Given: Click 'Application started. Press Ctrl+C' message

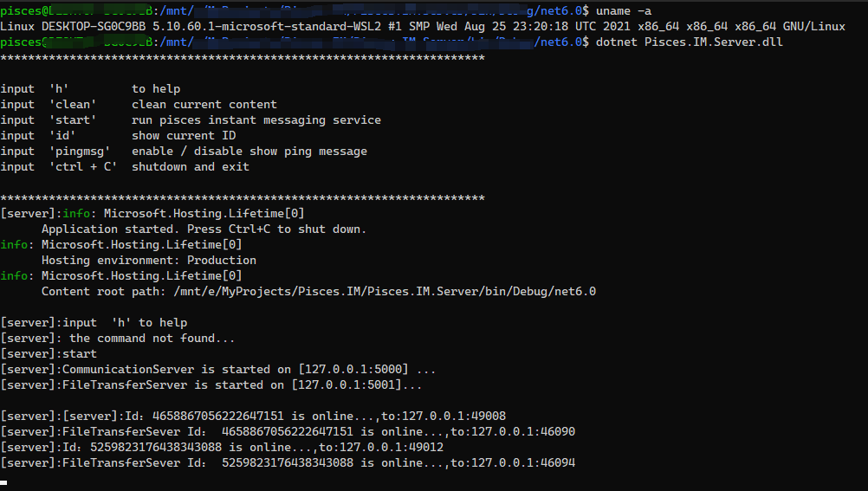Looking at the screenshot, I should point(204,229).
